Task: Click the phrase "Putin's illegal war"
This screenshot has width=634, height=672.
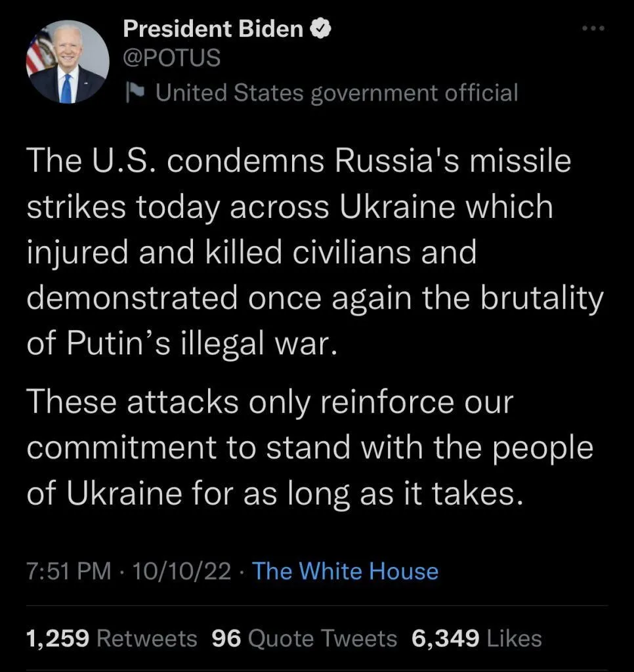Action: (201, 343)
